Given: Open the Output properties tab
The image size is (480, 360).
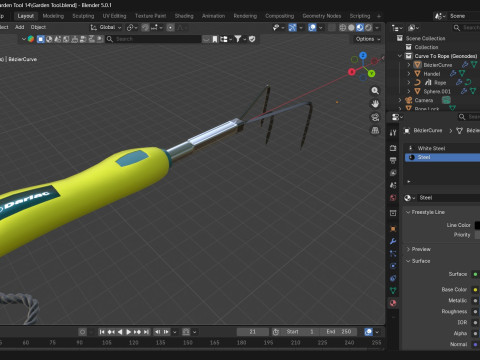Looking at the screenshot, I should tap(393, 160).
